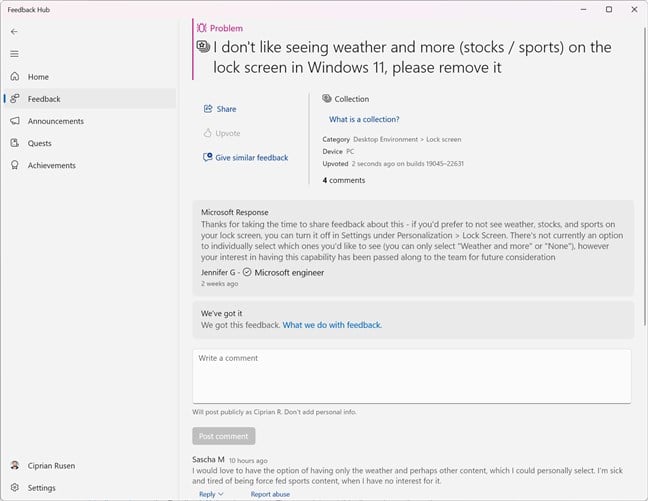Viewport: 648px width, 501px height.
Task: Click the 'Microsoft engineer' label
Action: pos(289,272)
